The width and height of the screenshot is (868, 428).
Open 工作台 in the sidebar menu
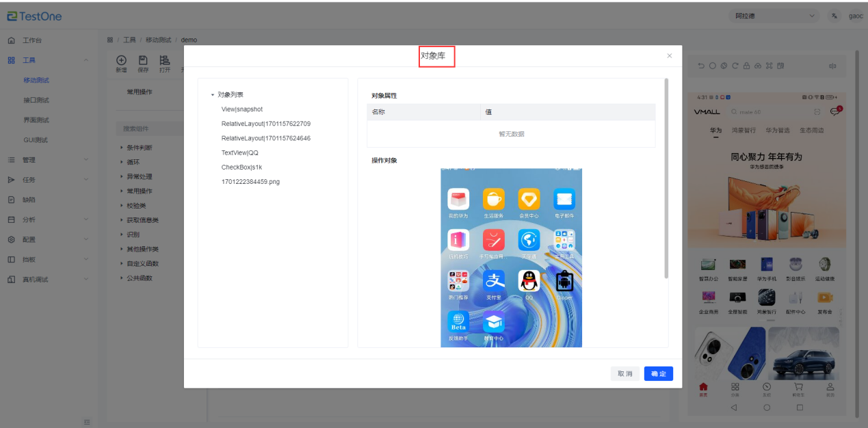[x=36, y=40]
